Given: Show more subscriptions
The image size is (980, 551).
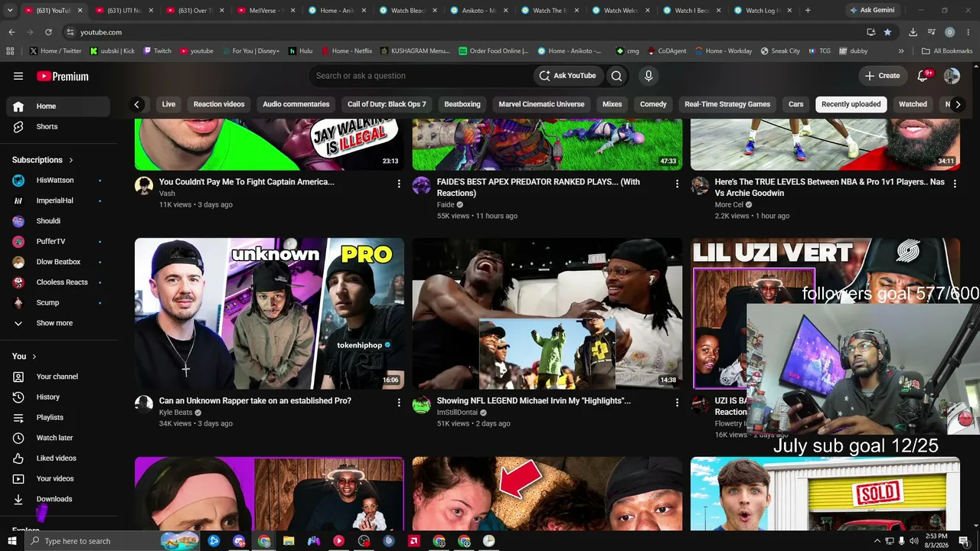Looking at the screenshot, I should point(58,323).
